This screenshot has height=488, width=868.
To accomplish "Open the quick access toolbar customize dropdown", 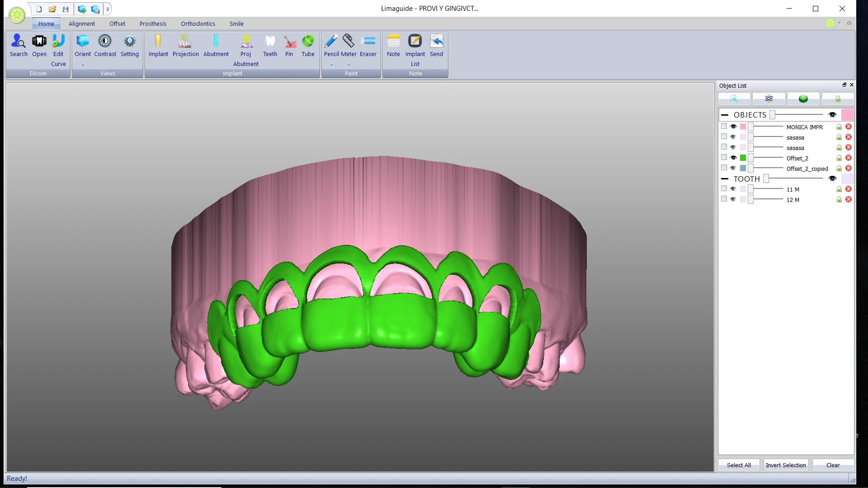I will coord(108,9).
